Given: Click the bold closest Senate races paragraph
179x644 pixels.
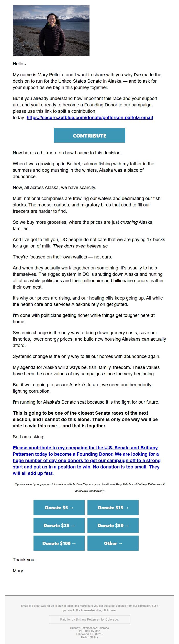Looking at the screenshot, I should point(85,419).
